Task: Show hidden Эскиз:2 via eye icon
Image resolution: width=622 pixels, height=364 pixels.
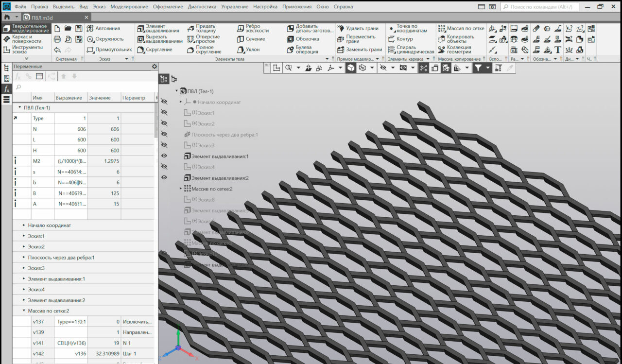Action: pos(164,123)
